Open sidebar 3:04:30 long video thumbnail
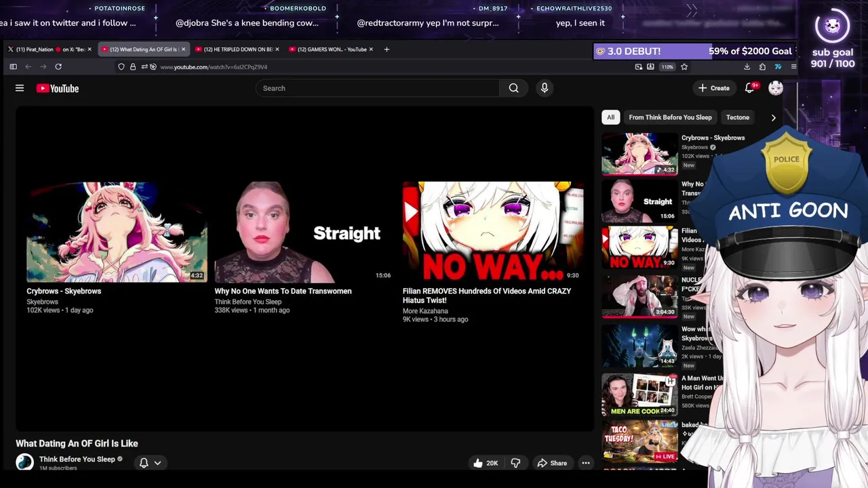Viewport: 868px width, 488px height. pos(639,296)
